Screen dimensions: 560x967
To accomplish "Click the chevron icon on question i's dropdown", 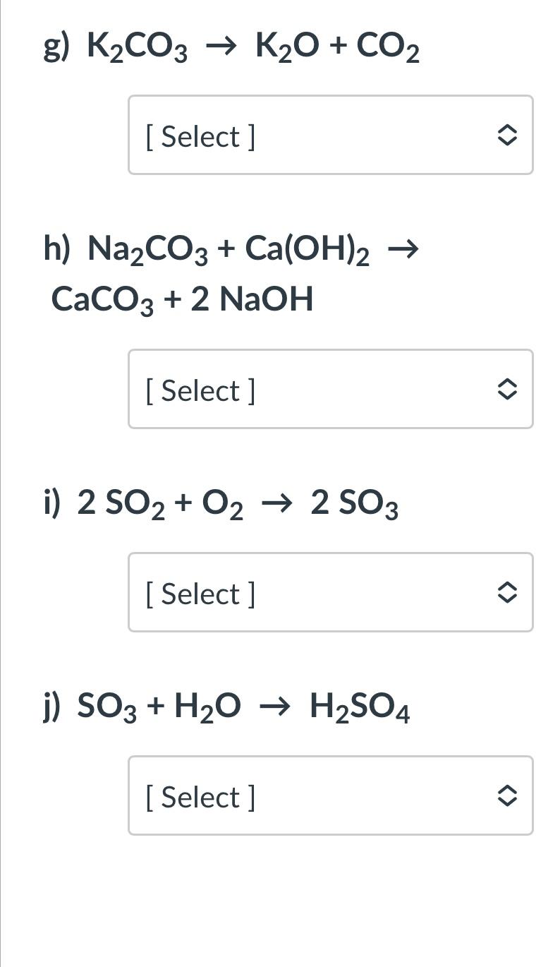I will (508, 592).
